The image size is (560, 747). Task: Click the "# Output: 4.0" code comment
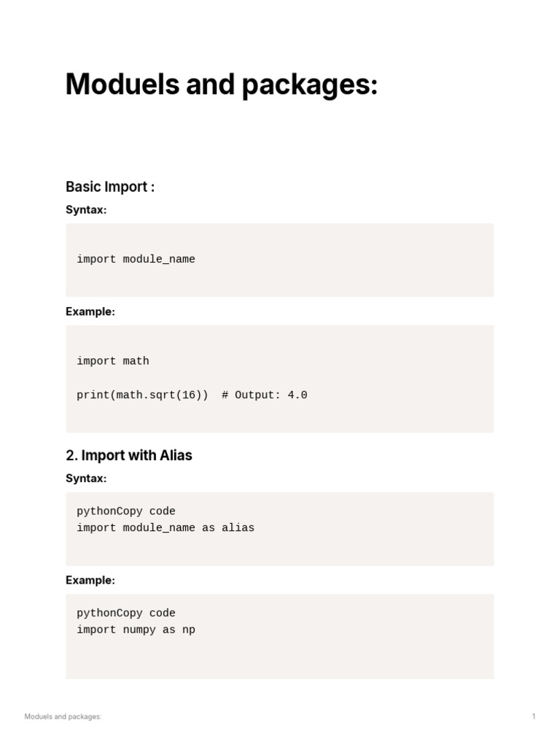[265, 395]
